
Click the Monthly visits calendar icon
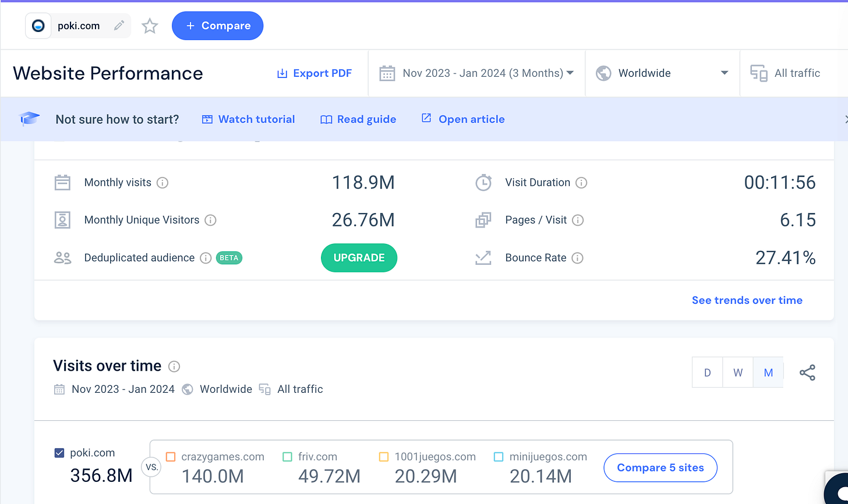click(x=62, y=183)
